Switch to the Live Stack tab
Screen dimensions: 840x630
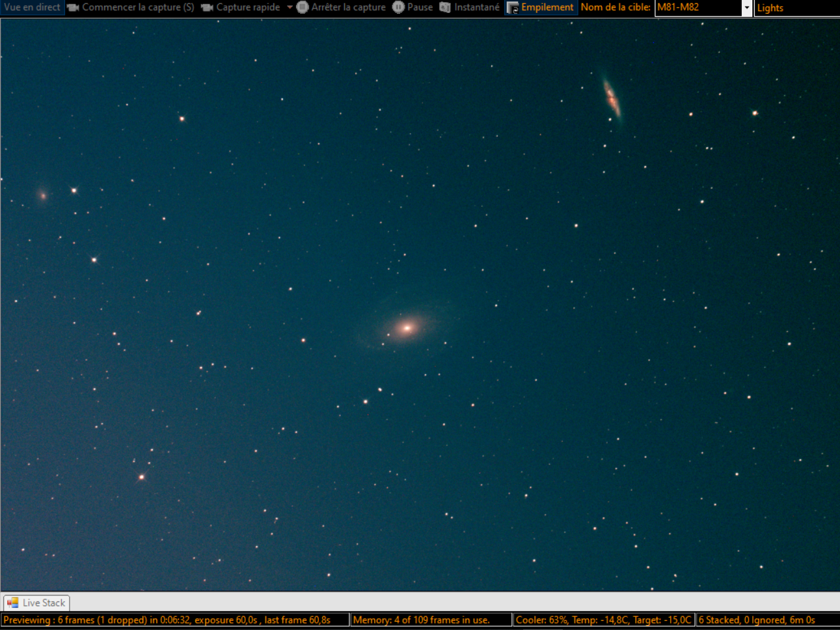click(36, 603)
